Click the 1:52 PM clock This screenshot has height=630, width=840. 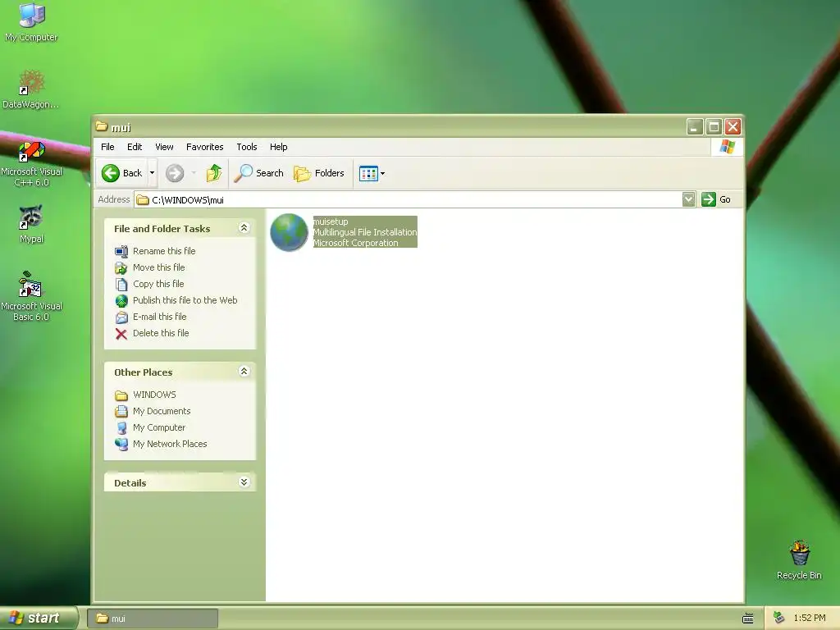(810, 618)
